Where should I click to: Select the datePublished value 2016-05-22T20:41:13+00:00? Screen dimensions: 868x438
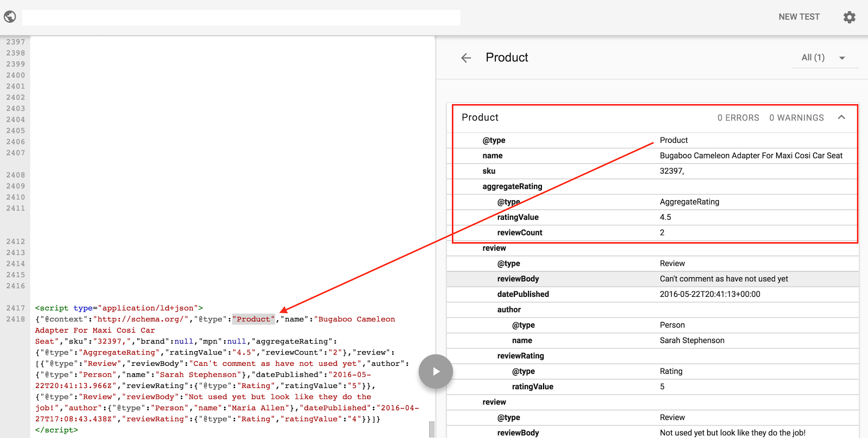(710, 294)
